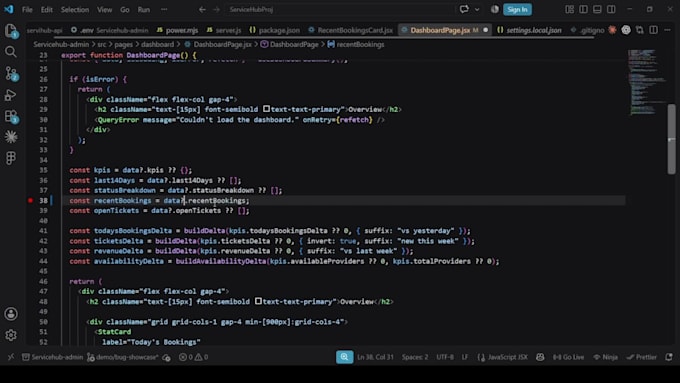Expand the recentBookings breadcrumb
Viewport: 680px width, 383px height.
click(356, 44)
